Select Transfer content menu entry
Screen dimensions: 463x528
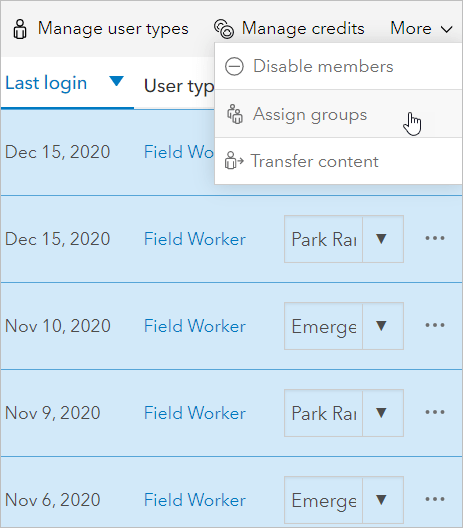(x=338, y=161)
